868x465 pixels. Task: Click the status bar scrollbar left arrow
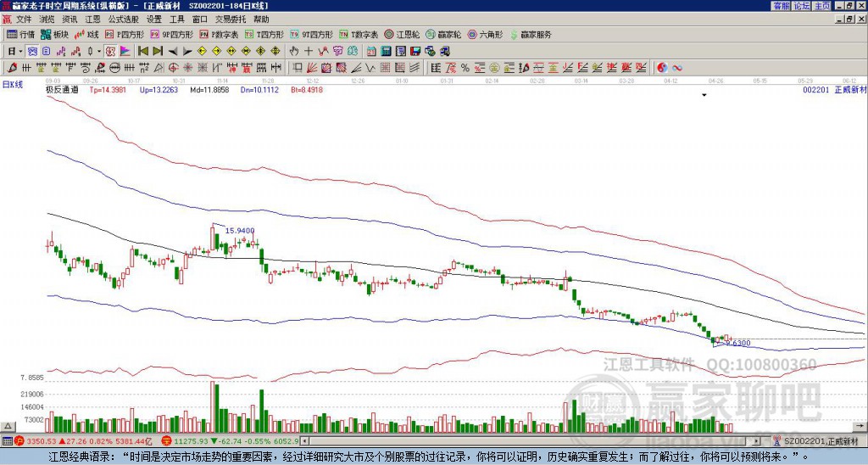click(304, 441)
